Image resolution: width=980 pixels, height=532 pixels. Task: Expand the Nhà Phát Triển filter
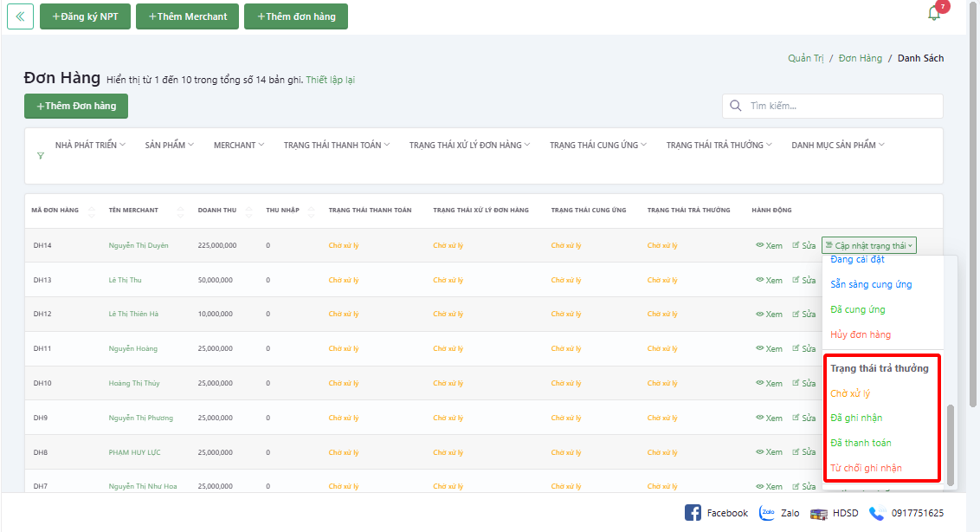90,145
